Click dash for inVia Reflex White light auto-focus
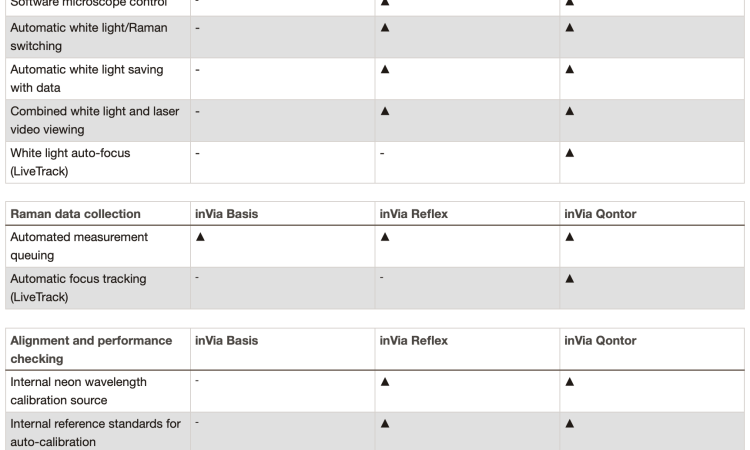The image size is (750, 450). (x=382, y=154)
